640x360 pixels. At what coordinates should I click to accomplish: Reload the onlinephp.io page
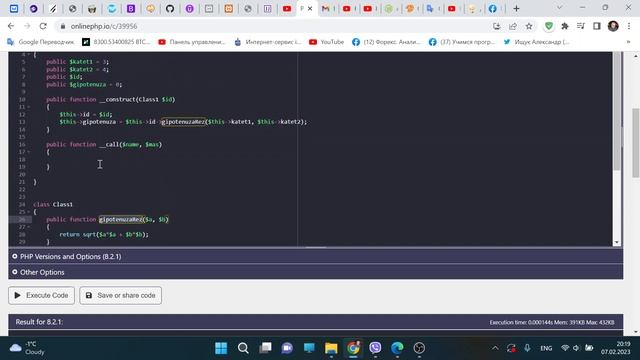[x=43, y=26]
